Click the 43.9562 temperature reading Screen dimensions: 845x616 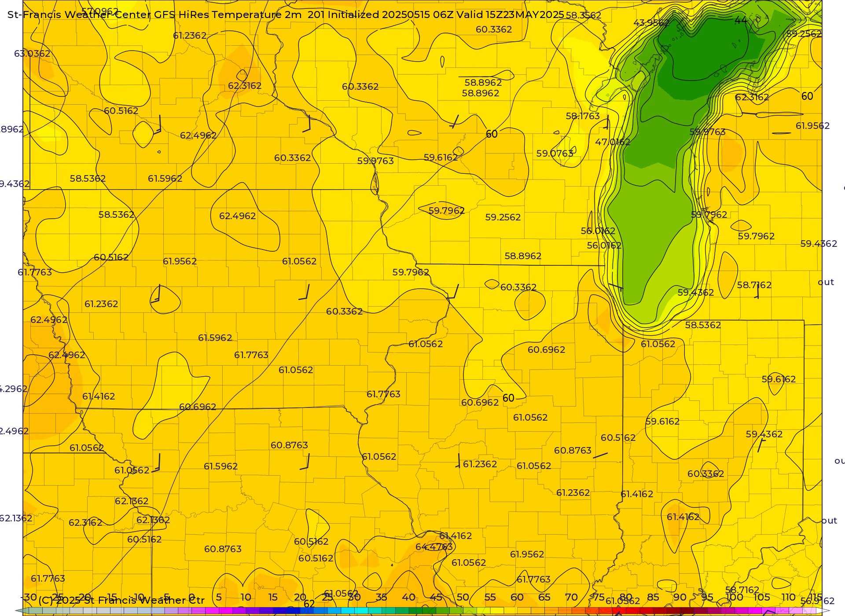[651, 23]
